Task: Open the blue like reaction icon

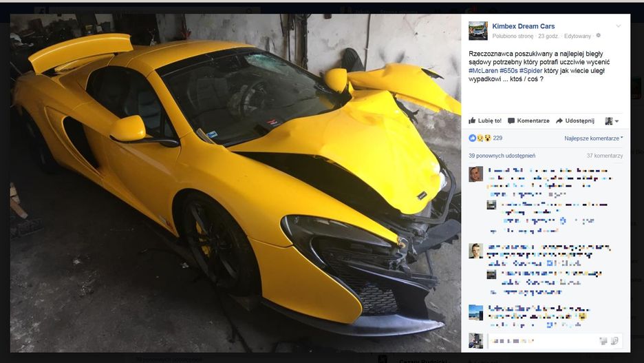Action: [x=472, y=138]
